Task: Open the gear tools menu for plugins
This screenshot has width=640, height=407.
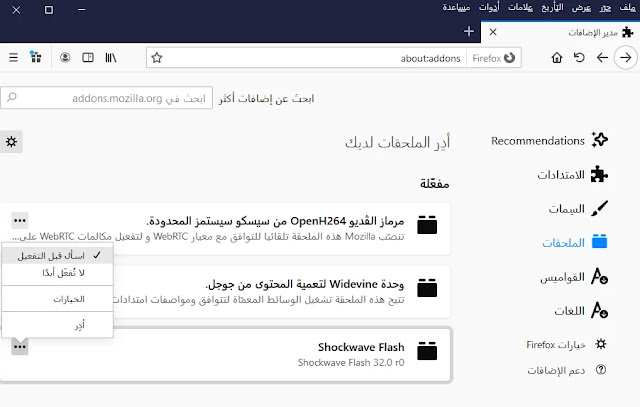Action: click(x=11, y=142)
